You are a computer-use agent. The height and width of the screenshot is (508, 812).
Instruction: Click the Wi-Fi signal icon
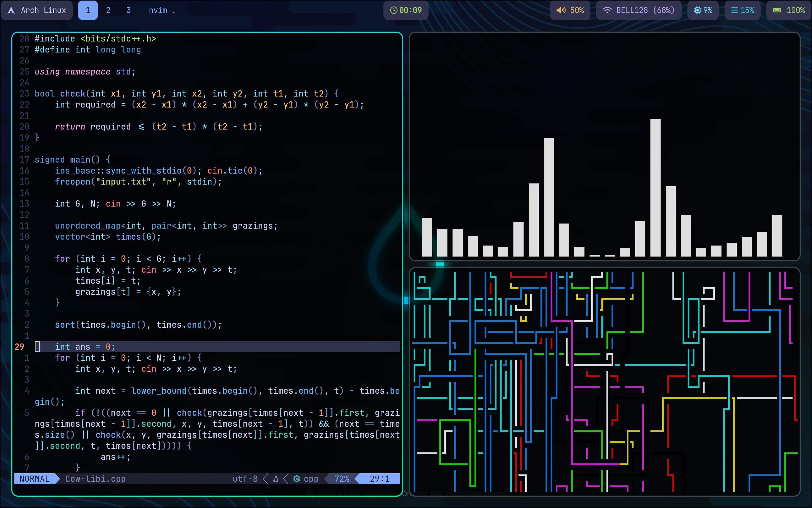(x=607, y=10)
